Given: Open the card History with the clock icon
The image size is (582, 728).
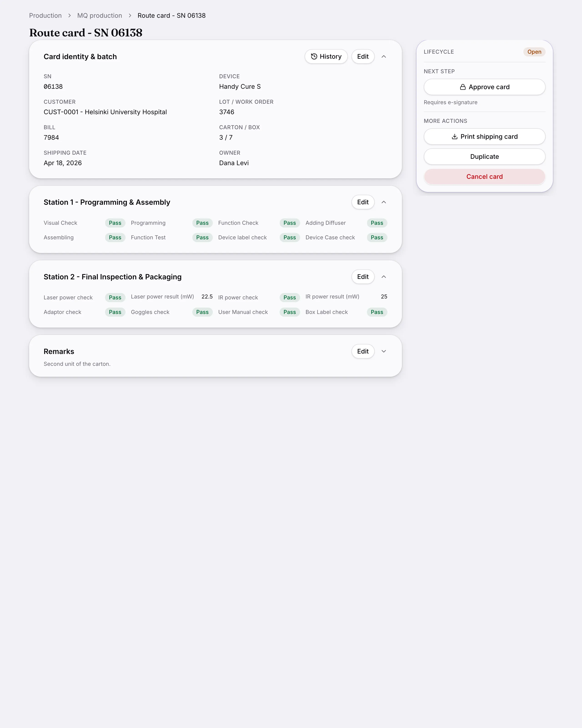Looking at the screenshot, I should click(326, 56).
